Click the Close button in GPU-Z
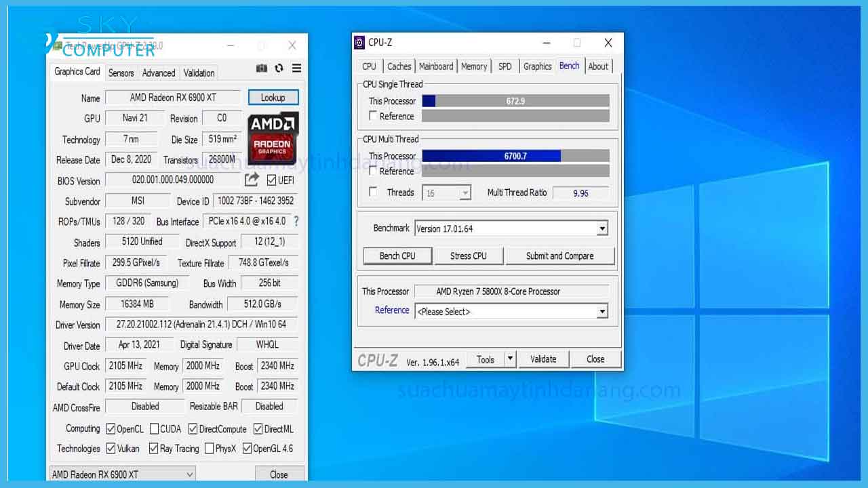Image resolution: width=868 pixels, height=488 pixels. [279, 474]
